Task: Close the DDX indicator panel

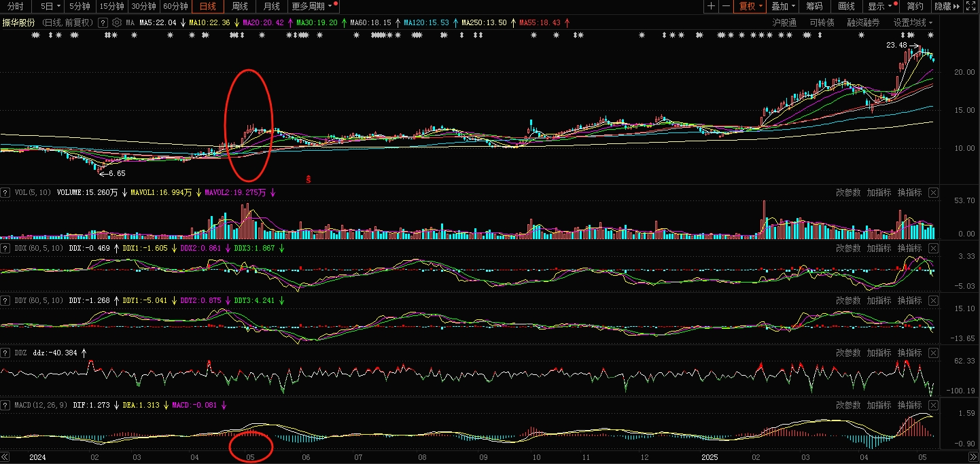Action: tap(933, 249)
